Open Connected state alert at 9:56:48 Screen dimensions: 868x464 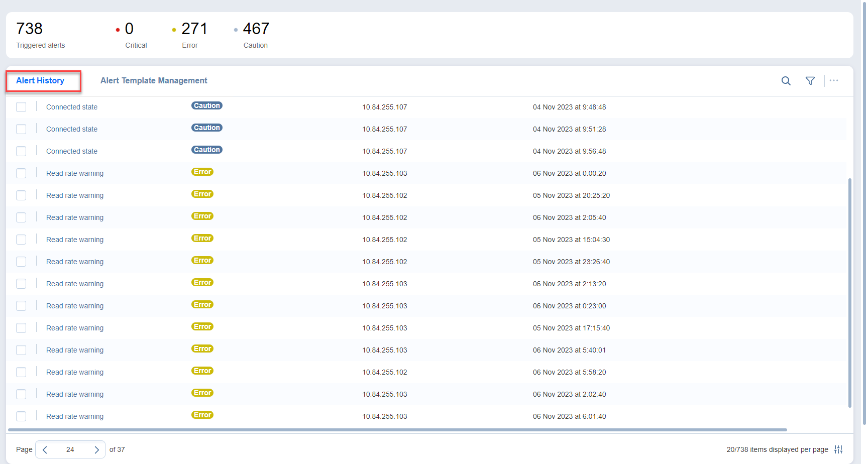coord(72,151)
